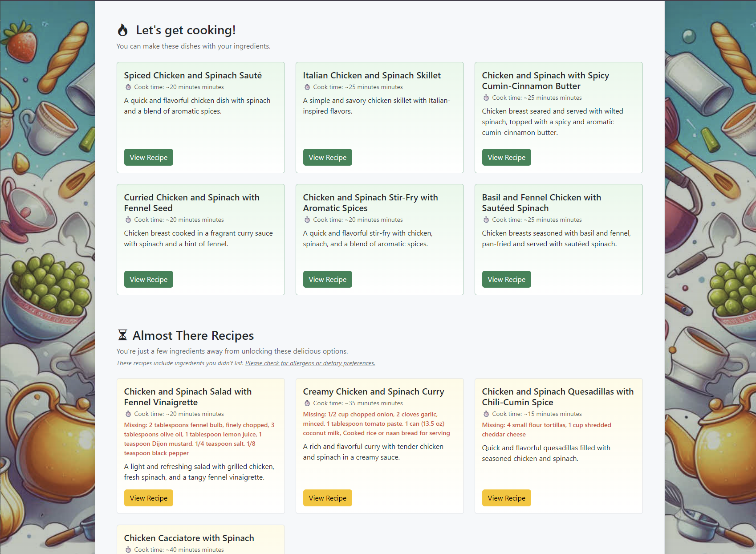756x554 pixels.
Task: Click timer icon on Creamy Chicken and Spinach Curry
Action: 307,403
